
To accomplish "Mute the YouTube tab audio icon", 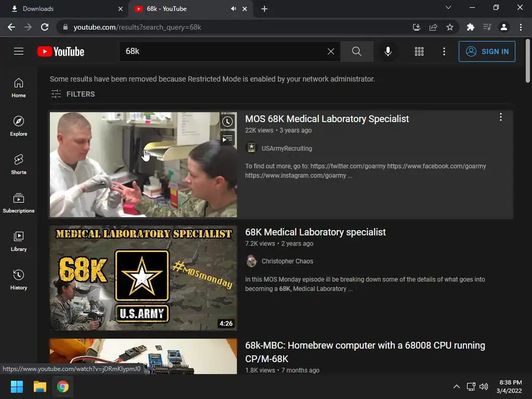I will click(233, 9).
